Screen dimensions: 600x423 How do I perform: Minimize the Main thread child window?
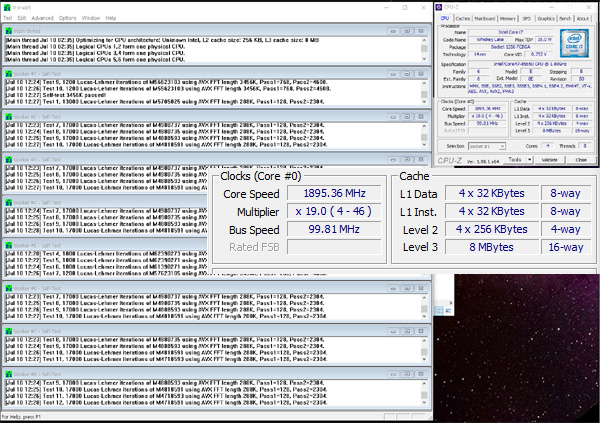click(x=393, y=31)
